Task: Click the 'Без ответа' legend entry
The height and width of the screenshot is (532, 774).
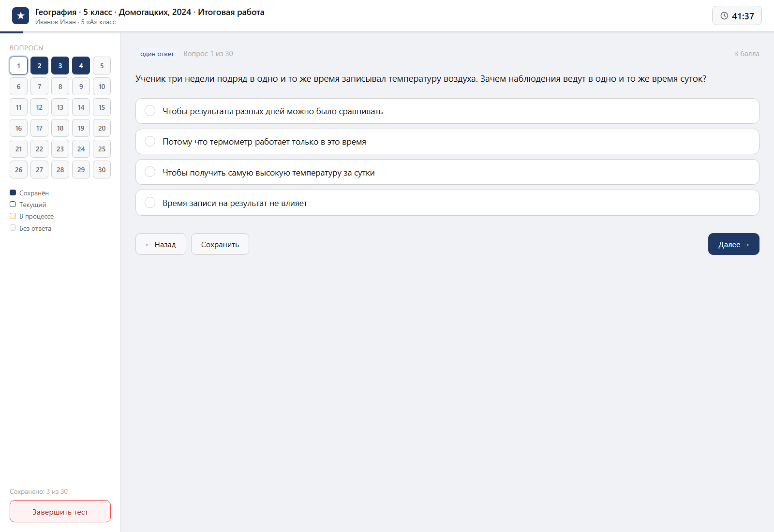Action: click(x=30, y=228)
